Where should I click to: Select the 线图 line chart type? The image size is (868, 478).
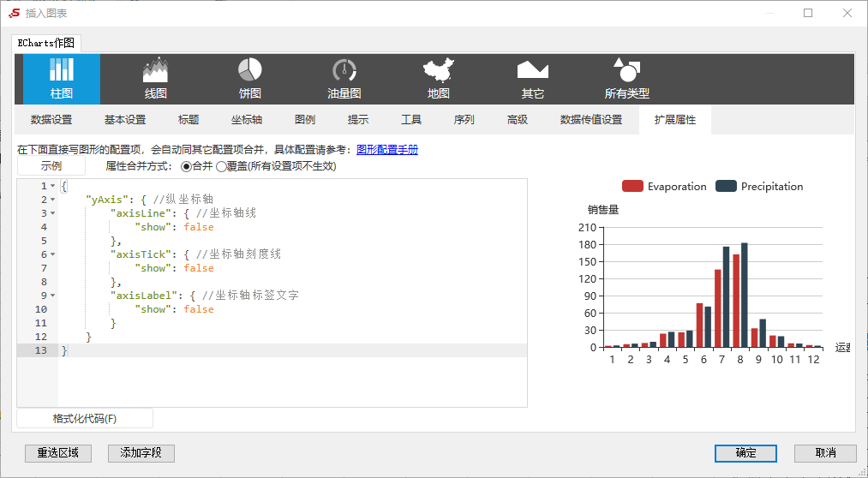click(x=156, y=79)
